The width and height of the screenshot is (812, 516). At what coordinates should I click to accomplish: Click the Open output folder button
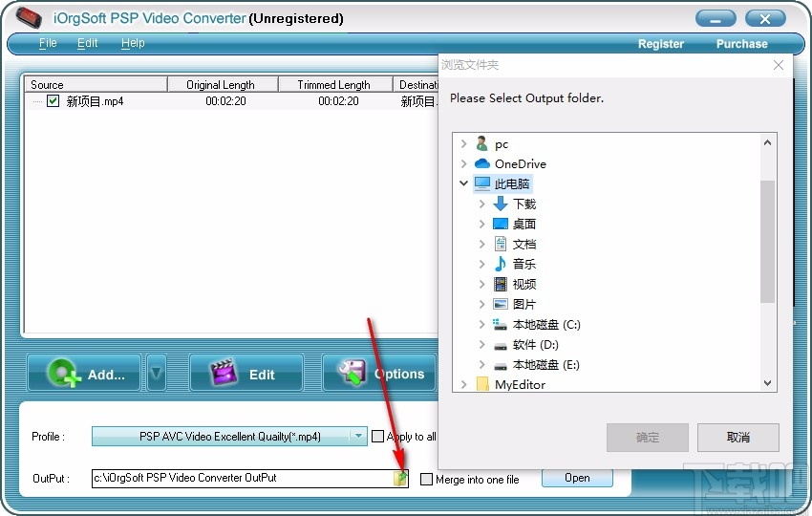pos(577,478)
